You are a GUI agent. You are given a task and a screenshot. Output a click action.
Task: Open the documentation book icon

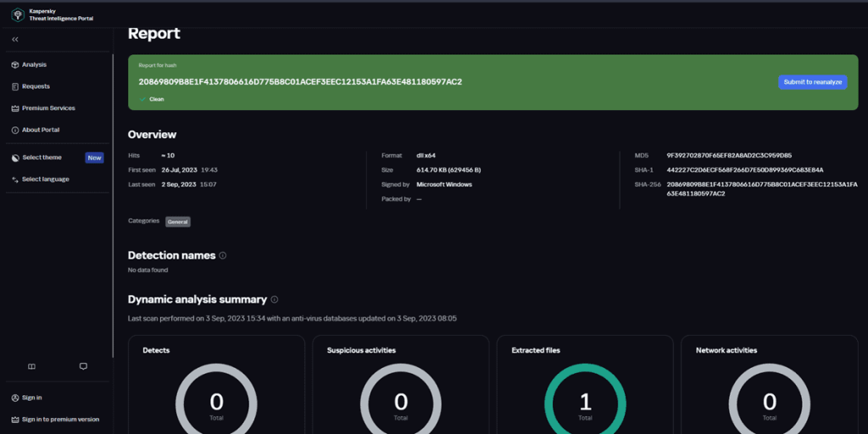point(31,366)
